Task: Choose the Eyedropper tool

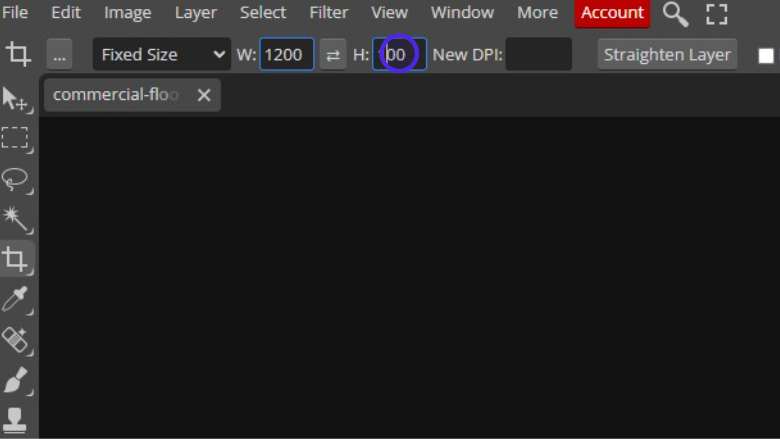Action: pyautogui.click(x=15, y=299)
